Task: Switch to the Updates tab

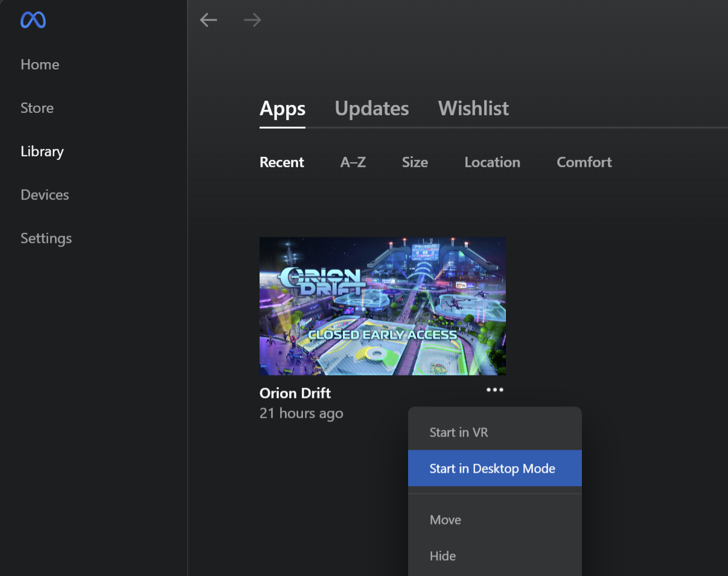Action: [371, 109]
